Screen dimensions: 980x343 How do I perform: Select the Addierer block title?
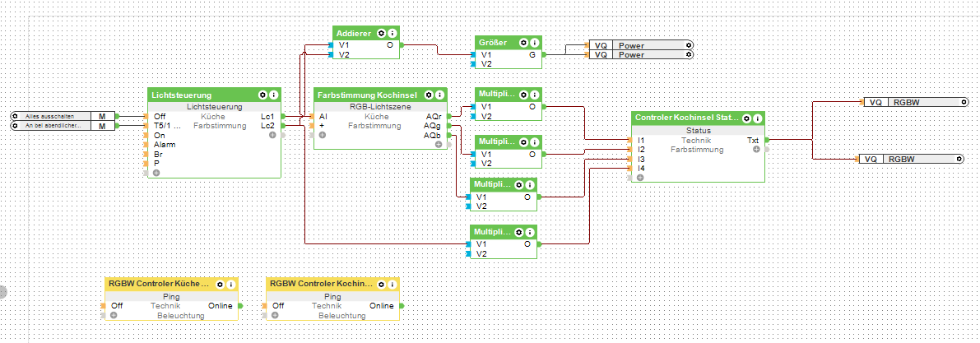(x=354, y=33)
